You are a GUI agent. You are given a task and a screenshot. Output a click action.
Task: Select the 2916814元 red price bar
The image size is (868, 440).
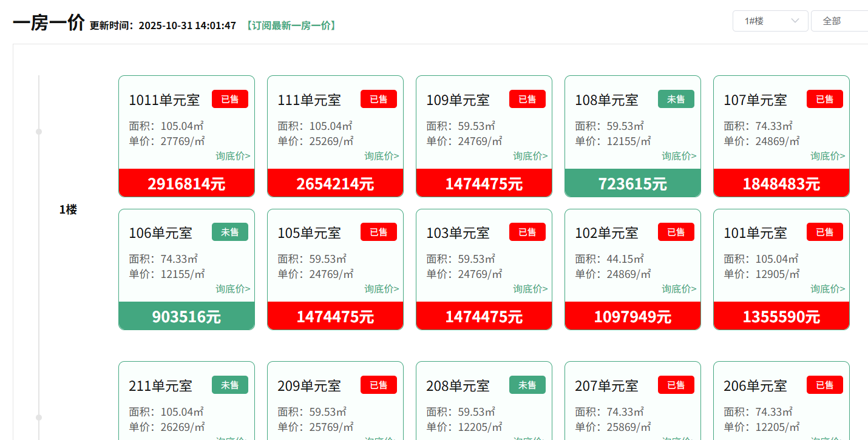coord(186,183)
